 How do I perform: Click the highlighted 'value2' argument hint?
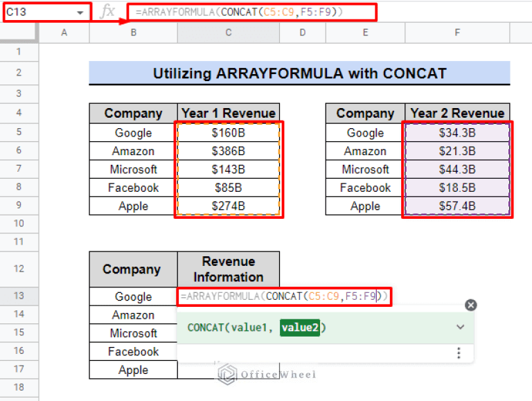pos(299,328)
